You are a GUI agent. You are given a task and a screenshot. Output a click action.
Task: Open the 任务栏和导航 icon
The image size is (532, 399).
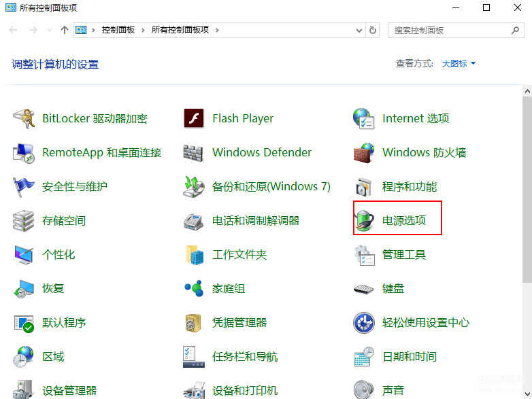(x=194, y=357)
